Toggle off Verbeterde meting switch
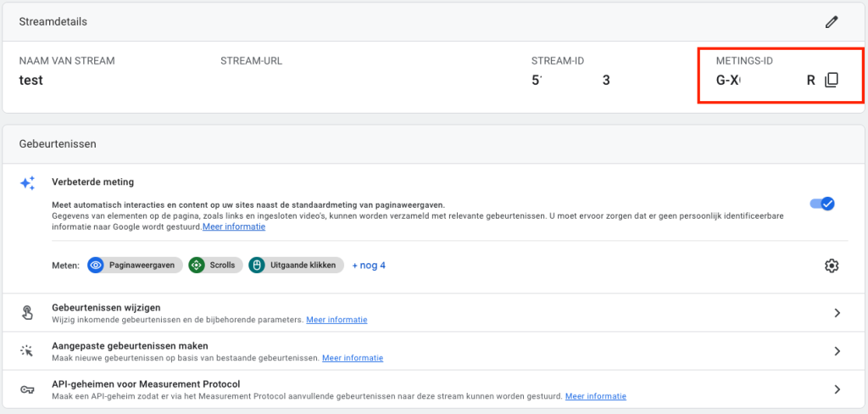 click(822, 204)
